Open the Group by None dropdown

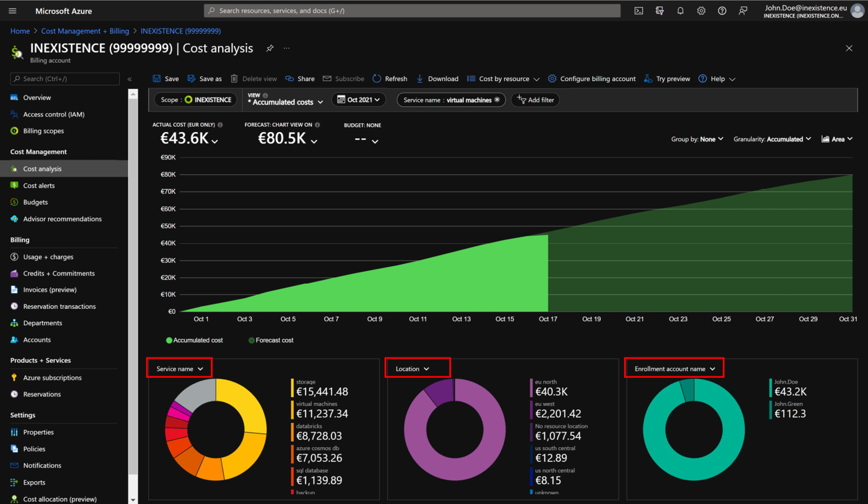[698, 139]
